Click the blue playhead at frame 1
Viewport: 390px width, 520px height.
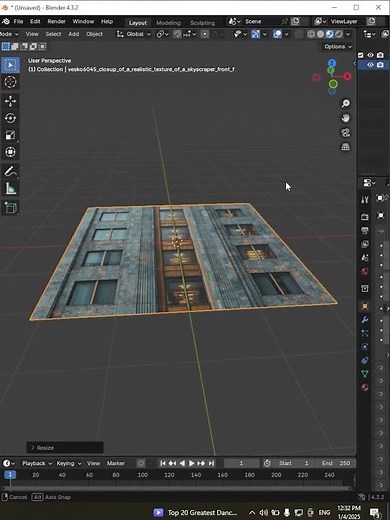10,475
